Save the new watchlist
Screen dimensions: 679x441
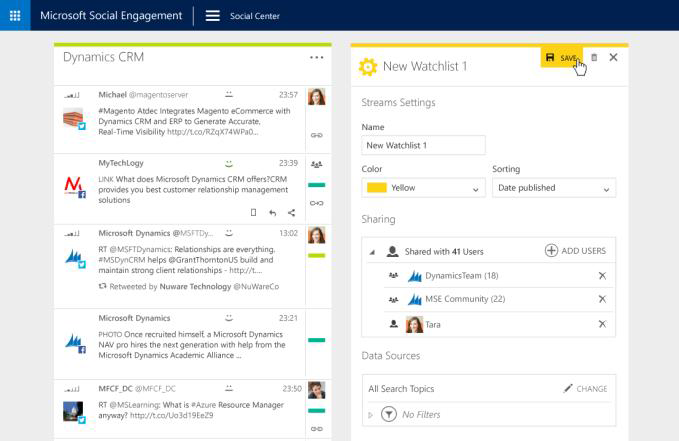[560, 58]
